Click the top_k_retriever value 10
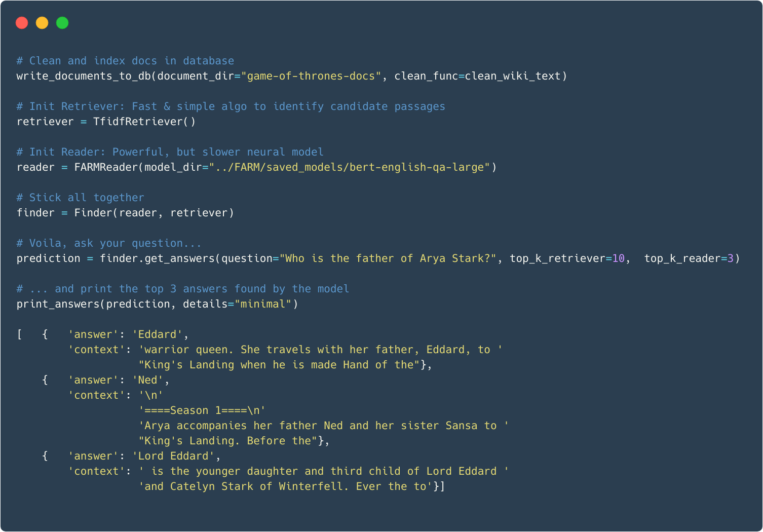The height and width of the screenshot is (532, 763). point(618,258)
